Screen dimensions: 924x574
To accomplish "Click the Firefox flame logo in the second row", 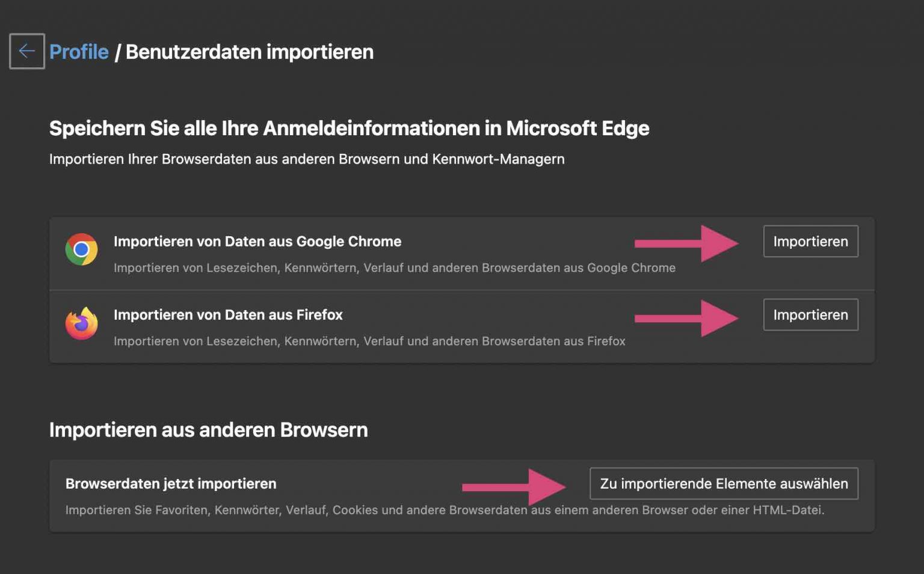I will click(x=83, y=323).
